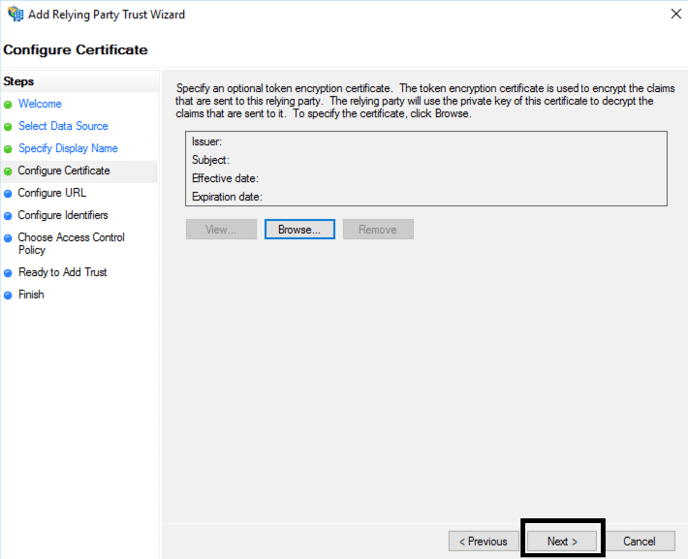Click the green bullet beside Welcome

[8, 104]
